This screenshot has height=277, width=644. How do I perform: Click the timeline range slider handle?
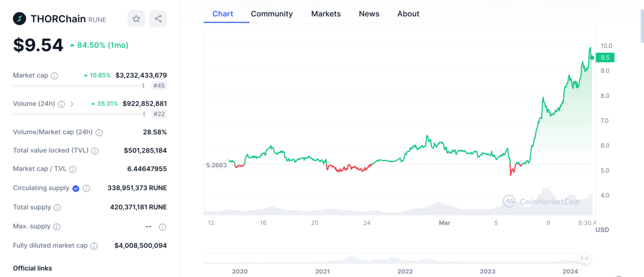(x=585, y=258)
